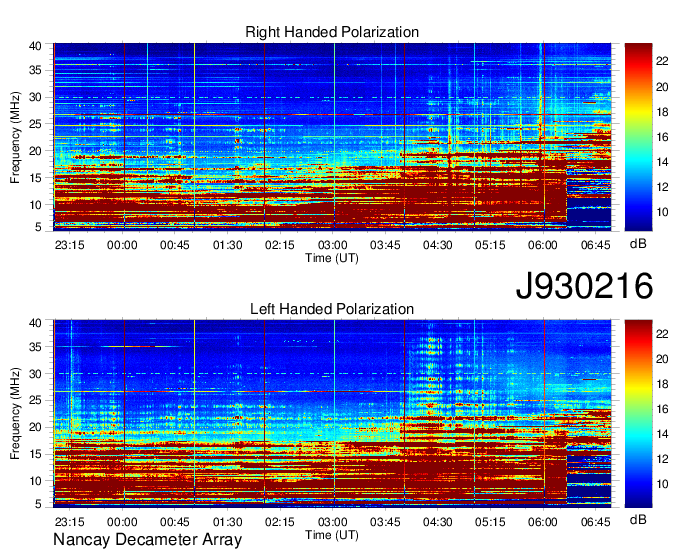Select the J930216 observation label
Viewport: 680px width, 552px height.
click(x=584, y=286)
